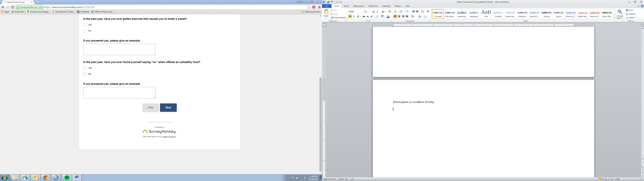Image resolution: width=644 pixels, height=181 pixels.
Task: Open the font size dropdown
Action: click(x=370, y=12)
